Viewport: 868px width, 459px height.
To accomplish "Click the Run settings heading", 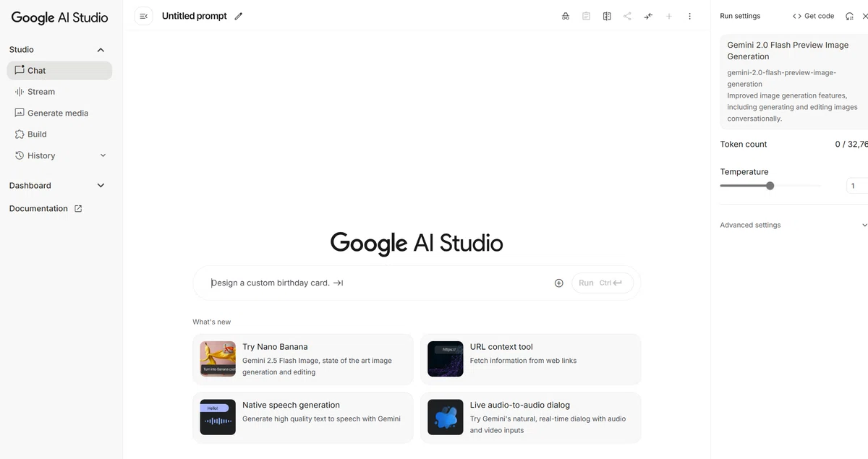I will tap(740, 16).
